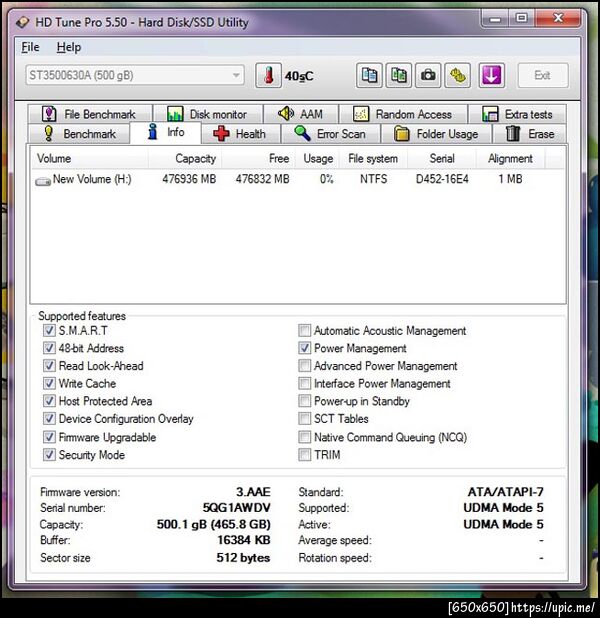Open the File menu
Viewport: 600px width, 618px height.
tap(30, 47)
